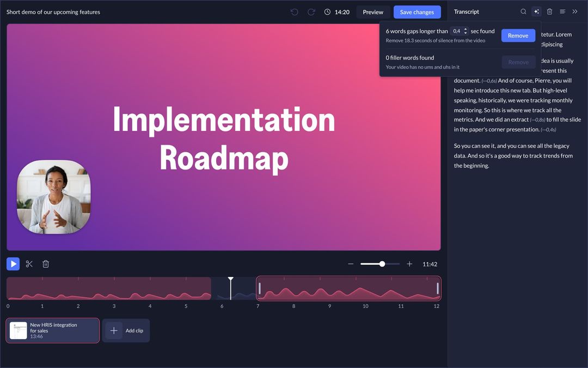Viewport: 588px width, 368px height.
Task: Preview the video
Action: (x=372, y=11)
